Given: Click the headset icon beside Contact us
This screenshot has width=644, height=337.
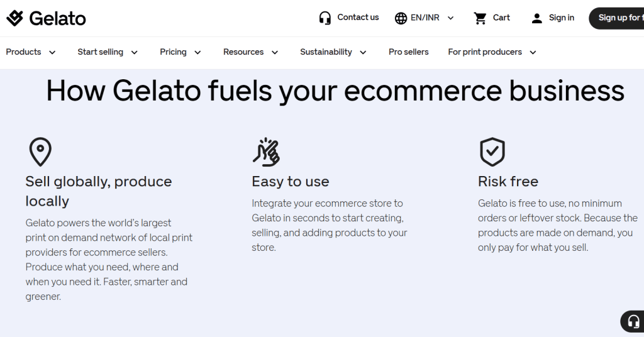Looking at the screenshot, I should 325,18.
